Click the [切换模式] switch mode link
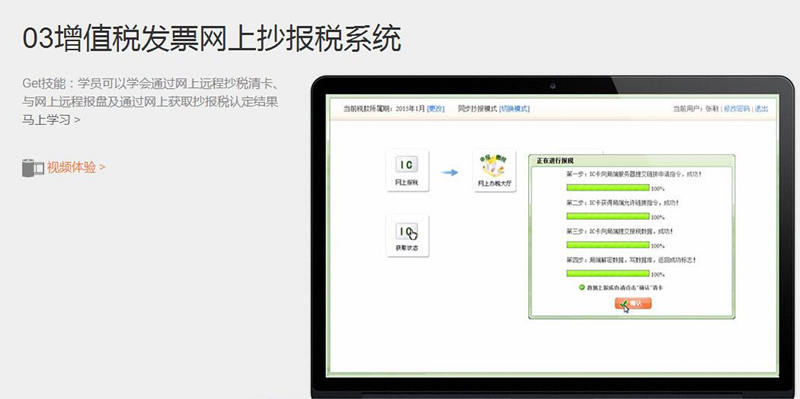The width and height of the screenshot is (800, 399). click(514, 109)
